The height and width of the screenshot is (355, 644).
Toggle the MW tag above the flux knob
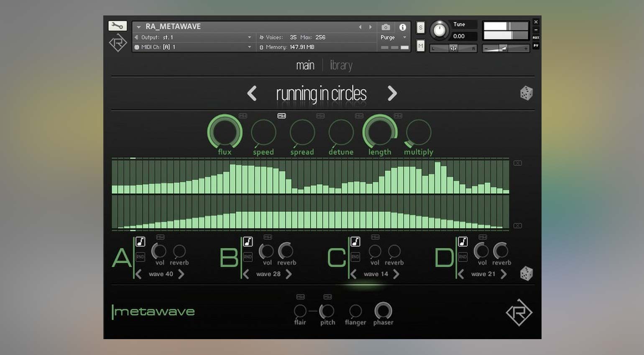pyautogui.click(x=243, y=116)
